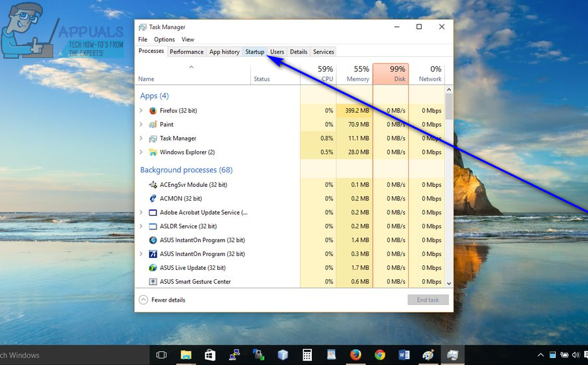Click the ASUS Live Update icon
Viewport: 588px width, 365px height.
(153, 268)
